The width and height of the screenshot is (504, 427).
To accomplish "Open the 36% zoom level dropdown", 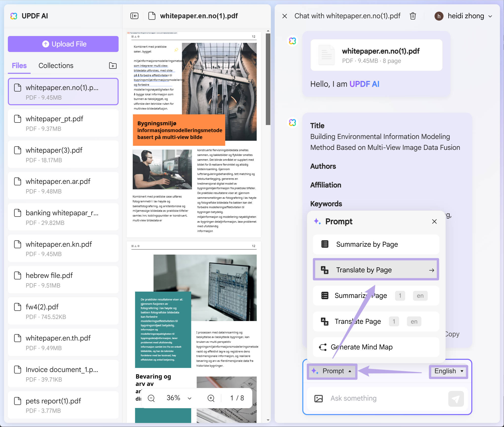I will pyautogui.click(x=189, y=398).
